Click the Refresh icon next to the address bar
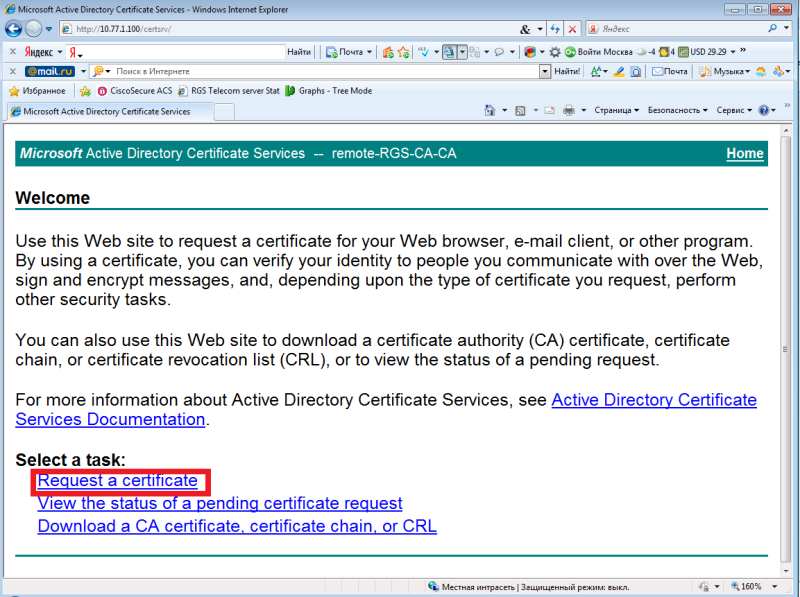The height and width of the screenshot is (597, 800). click(555, 29)
